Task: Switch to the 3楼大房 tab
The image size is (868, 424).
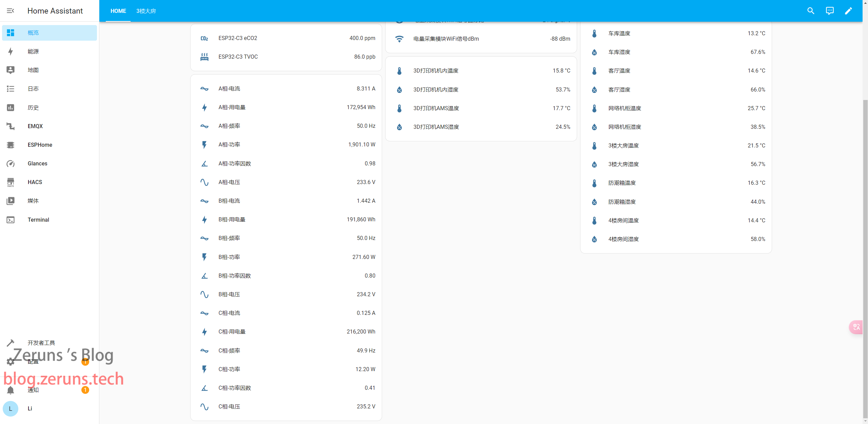Action: 146,11
